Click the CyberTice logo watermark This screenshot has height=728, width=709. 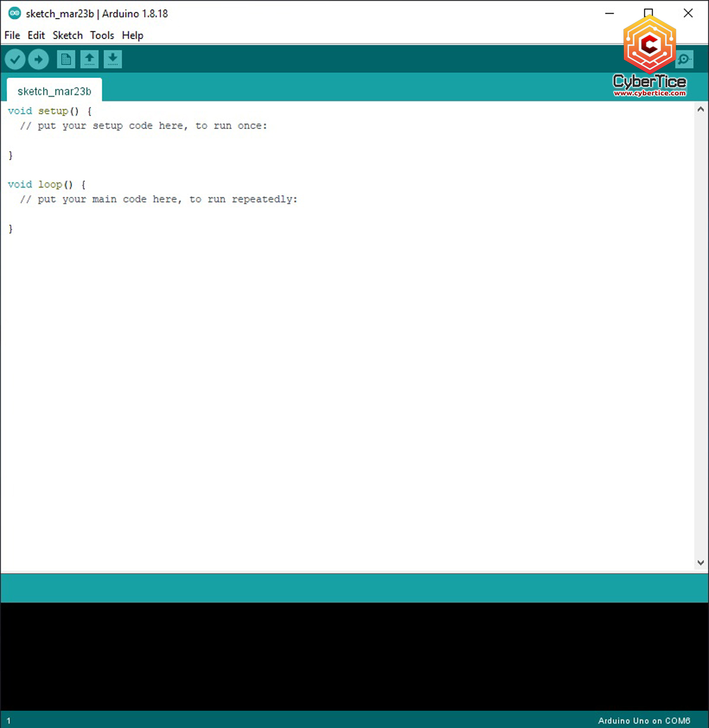tap(650, 45)
